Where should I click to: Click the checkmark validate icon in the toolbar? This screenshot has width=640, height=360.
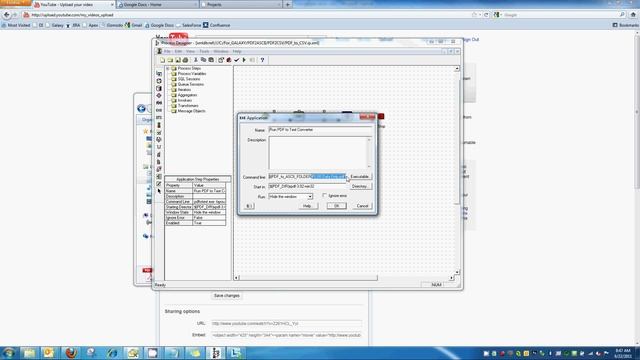236,60
